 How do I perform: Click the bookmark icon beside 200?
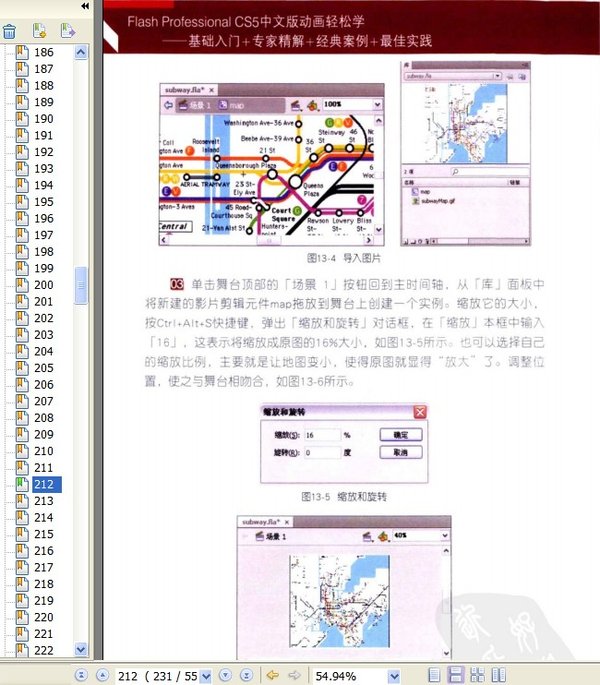pyautogui.click(x=22, y=284)
